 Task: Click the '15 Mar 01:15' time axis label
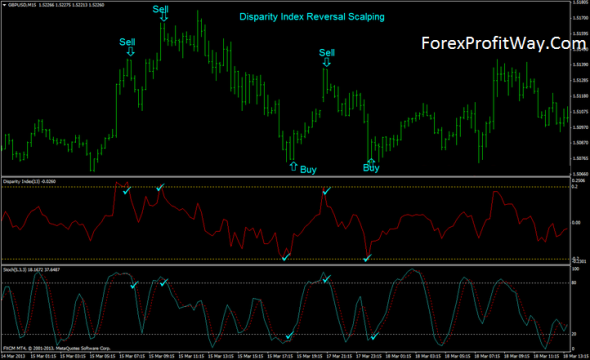[x=43, y=356]
